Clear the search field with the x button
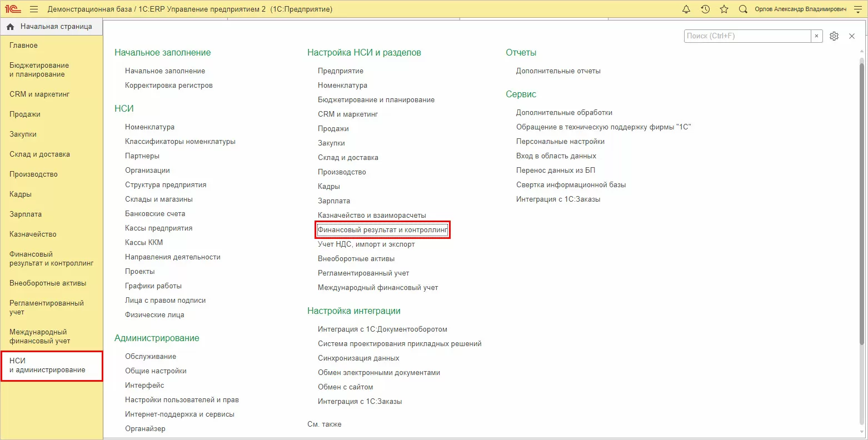Image resolution: width=868 pixels, height=440 pixels. (x=816, y=36)
